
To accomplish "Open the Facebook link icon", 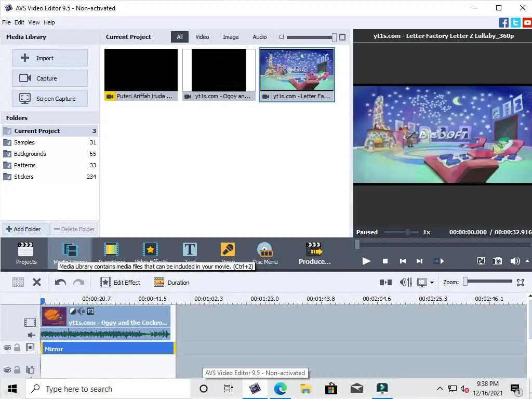I will (x=503, y=23).
